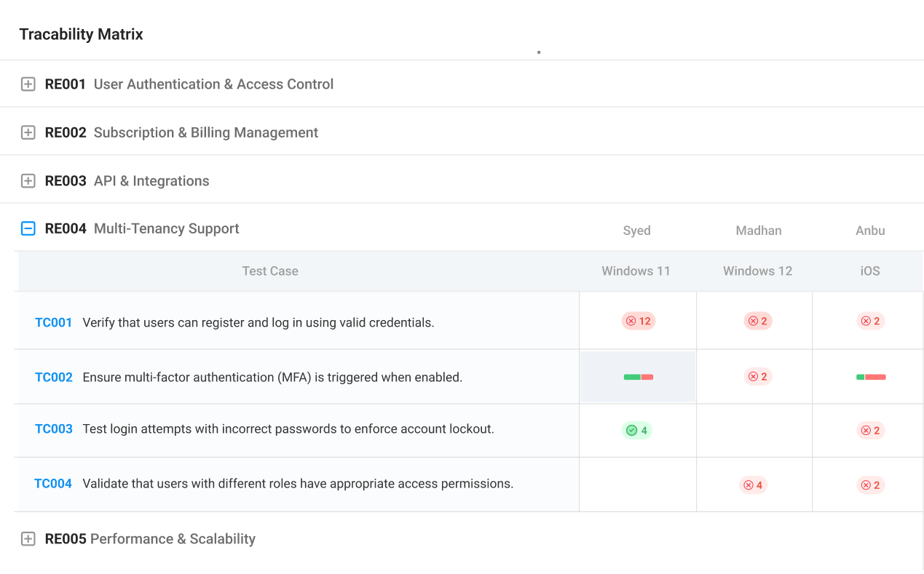The image size is (924, 574).
Task: Click TC004 Windows 12 failed badge showing 4
Action: click(x=753, y=485)
